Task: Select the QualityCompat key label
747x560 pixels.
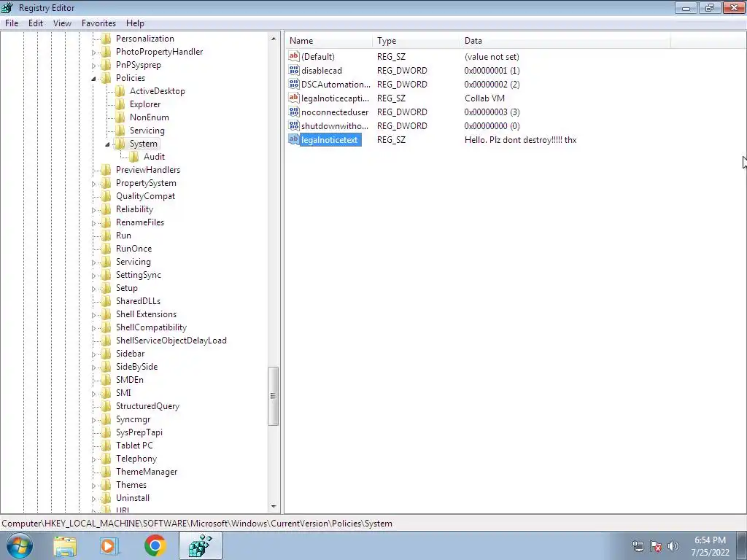Action: [x=145, y=195]
